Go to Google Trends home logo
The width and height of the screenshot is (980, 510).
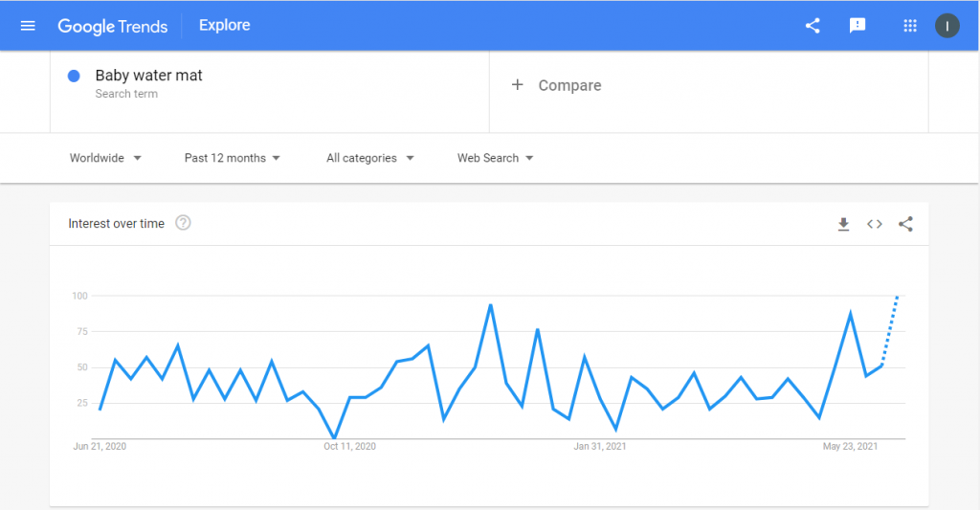(x=113, y=26)
